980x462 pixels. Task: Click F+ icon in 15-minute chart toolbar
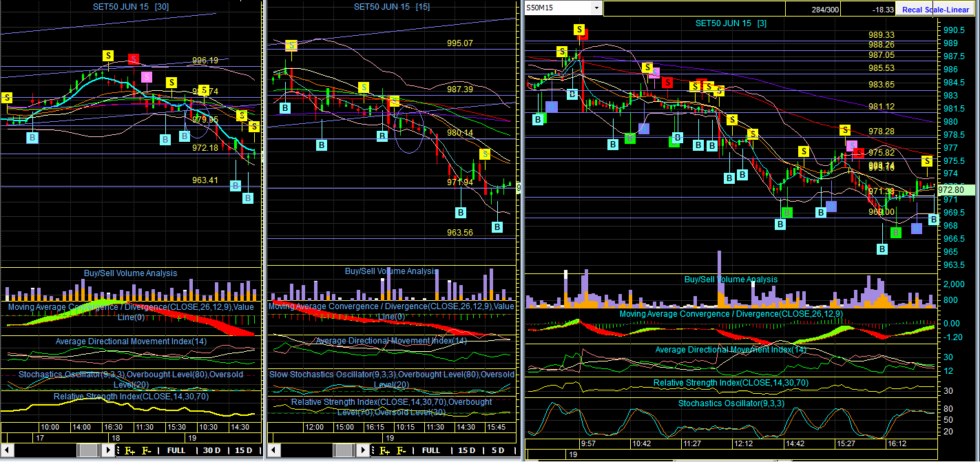click(x=384, y=451)
